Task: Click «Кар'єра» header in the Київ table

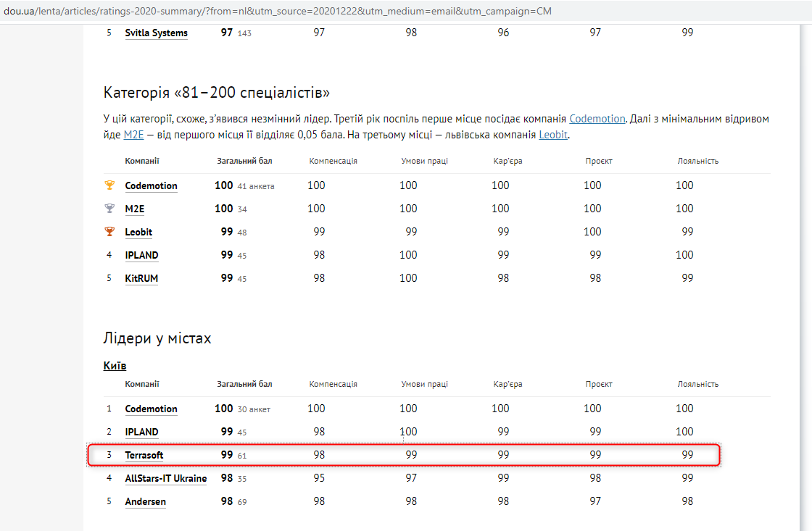Action: (x=507, y=384)
